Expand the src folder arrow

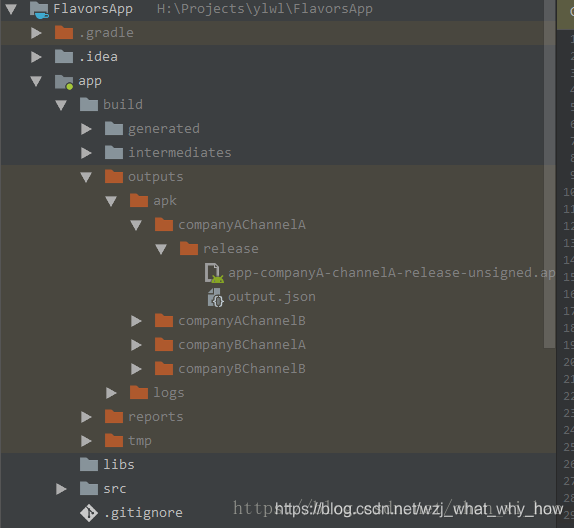(61, 489)
